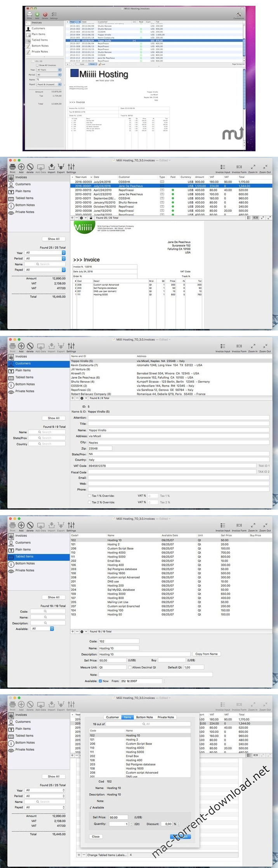Viewport: 278px width, 868px height.
Task: Open the Payed & Unpayed dropdown
Action: (x=49, y=84)
